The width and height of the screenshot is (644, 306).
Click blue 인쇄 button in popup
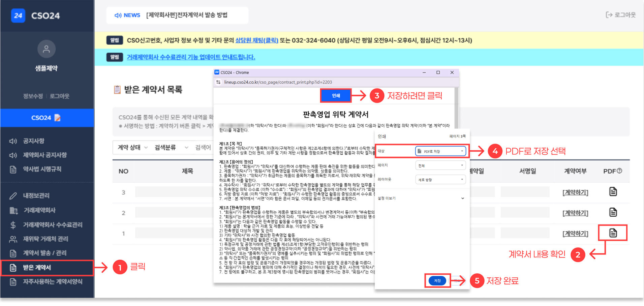(x=336, y=96)
